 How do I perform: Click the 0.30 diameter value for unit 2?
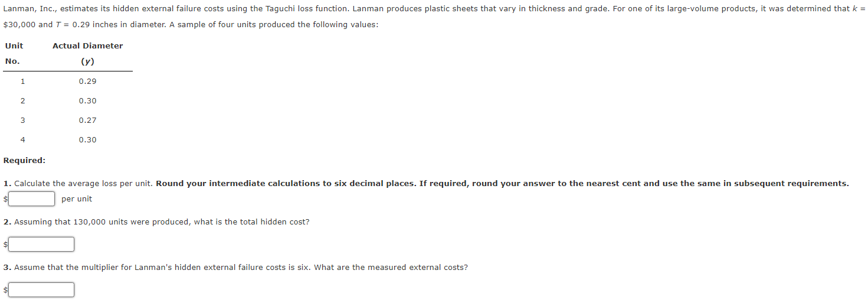(x=88, y=101)
